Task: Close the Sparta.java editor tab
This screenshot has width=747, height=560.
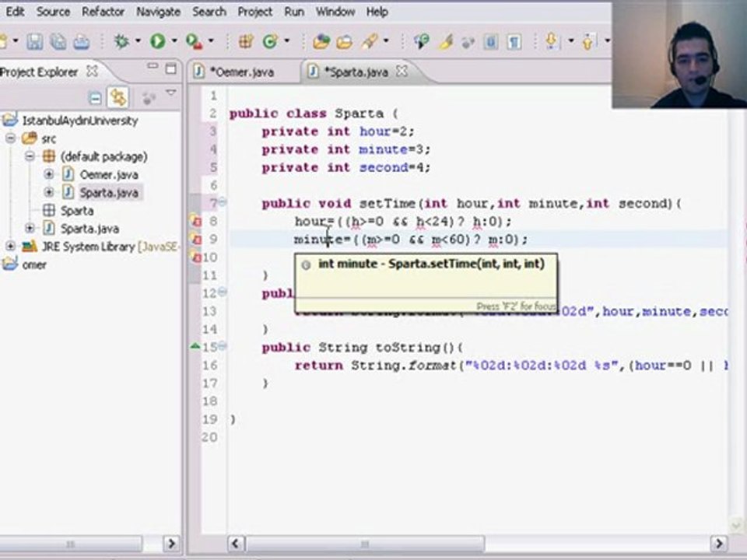Action: 402,72
